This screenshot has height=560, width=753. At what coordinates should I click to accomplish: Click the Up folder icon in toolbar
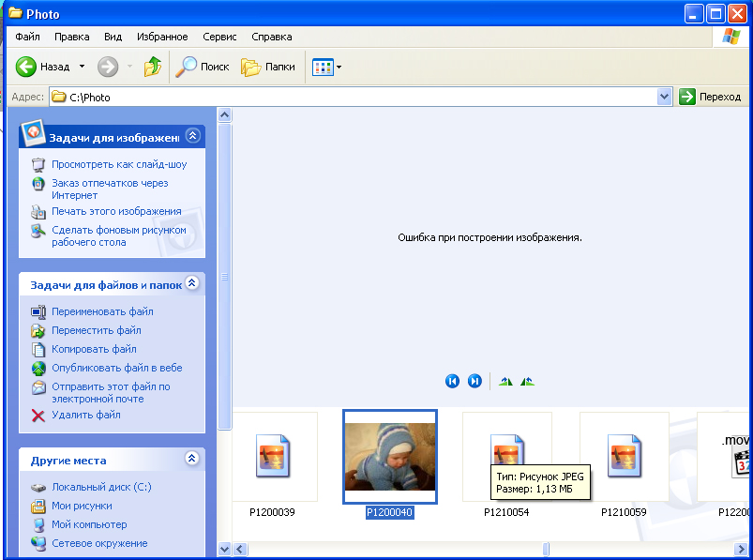[x=152, y=67]
